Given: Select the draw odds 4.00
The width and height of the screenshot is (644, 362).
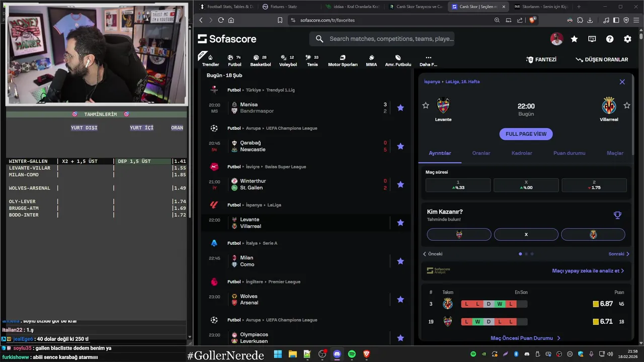Looking at the screenshot, I should pyautogui.click(x=526, y=185).
